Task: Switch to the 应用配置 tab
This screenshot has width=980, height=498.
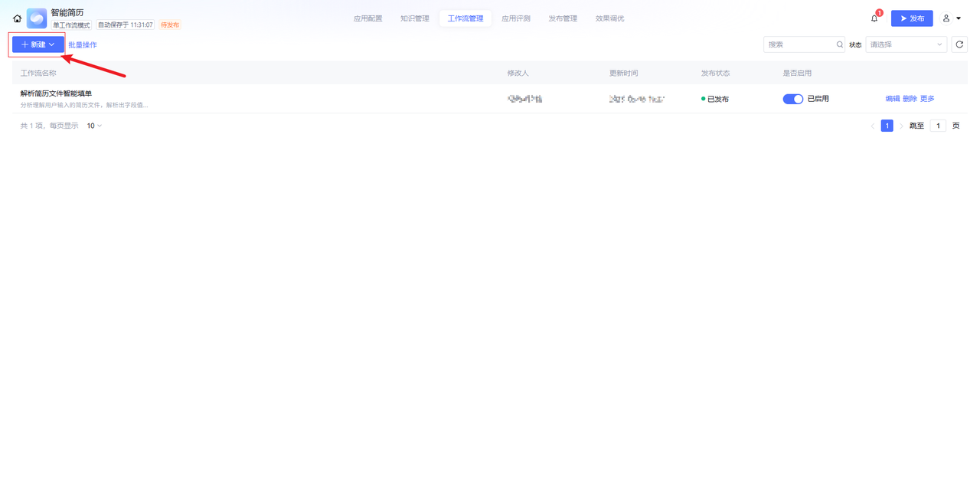Action: click(367, 18)
